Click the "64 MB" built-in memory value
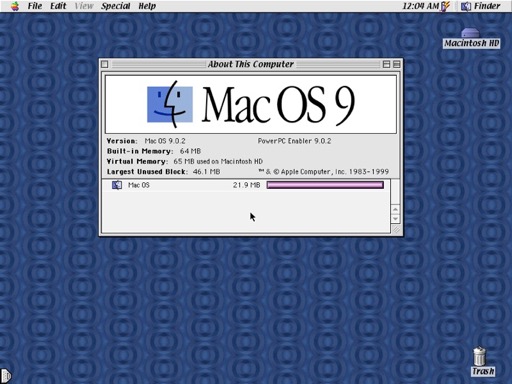 click(x=190, y=151)
